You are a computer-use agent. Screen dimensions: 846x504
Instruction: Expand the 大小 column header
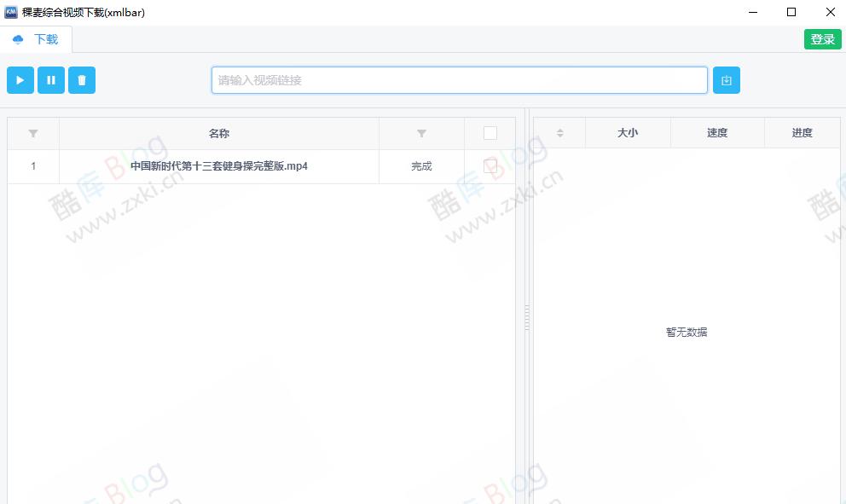click(x=628, y=133)
